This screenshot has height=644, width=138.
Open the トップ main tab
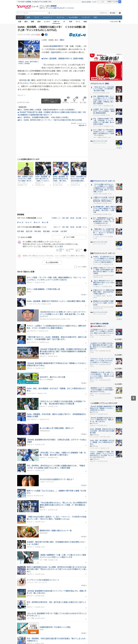click(x=20, y=17)
